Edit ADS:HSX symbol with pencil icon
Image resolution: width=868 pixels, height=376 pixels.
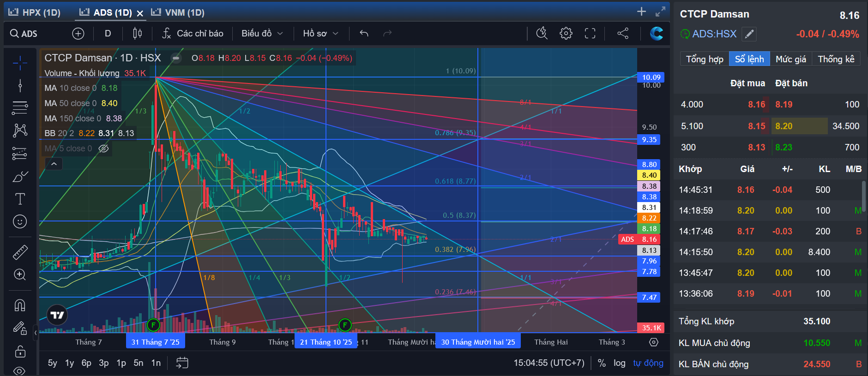click(x=749, y=34)
